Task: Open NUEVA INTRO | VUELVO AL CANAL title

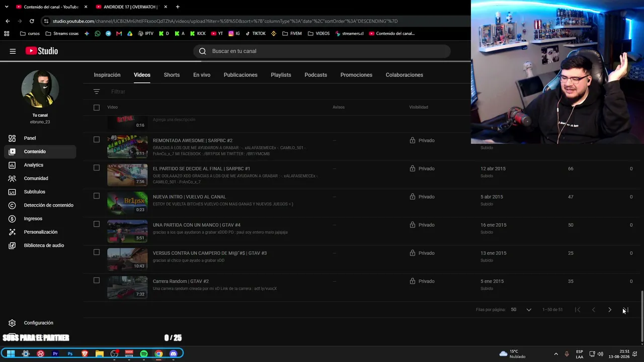Action: click(x=189, y=197)
